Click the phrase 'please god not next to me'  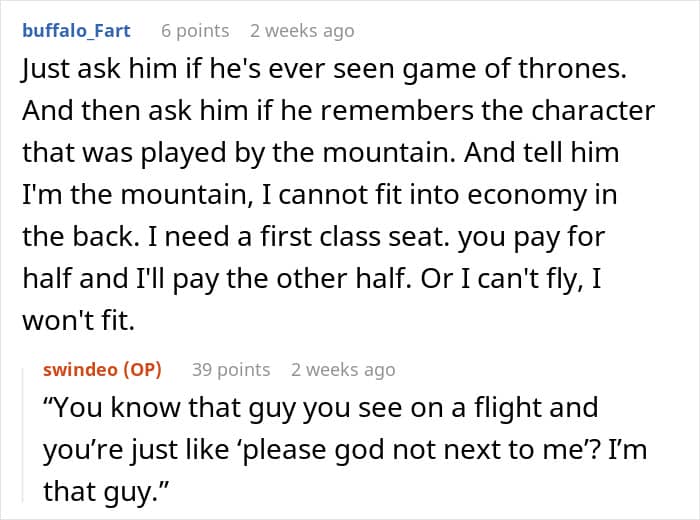tap(418, 449)
